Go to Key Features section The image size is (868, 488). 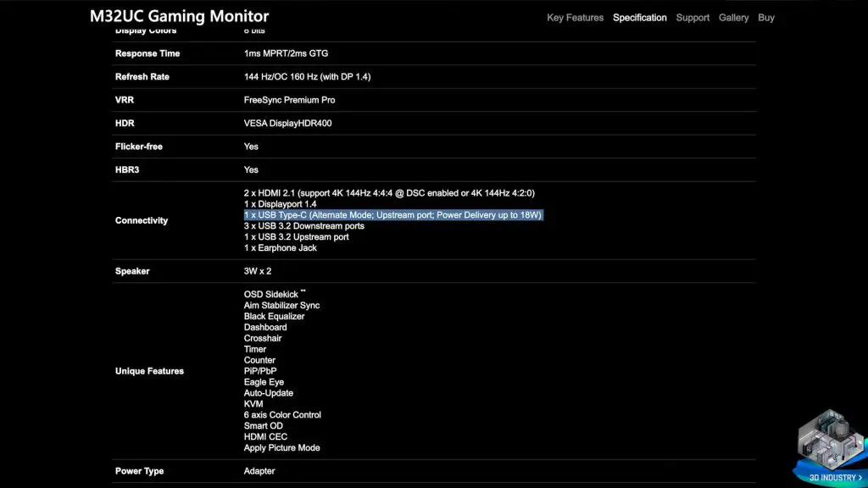click(575, 18)
